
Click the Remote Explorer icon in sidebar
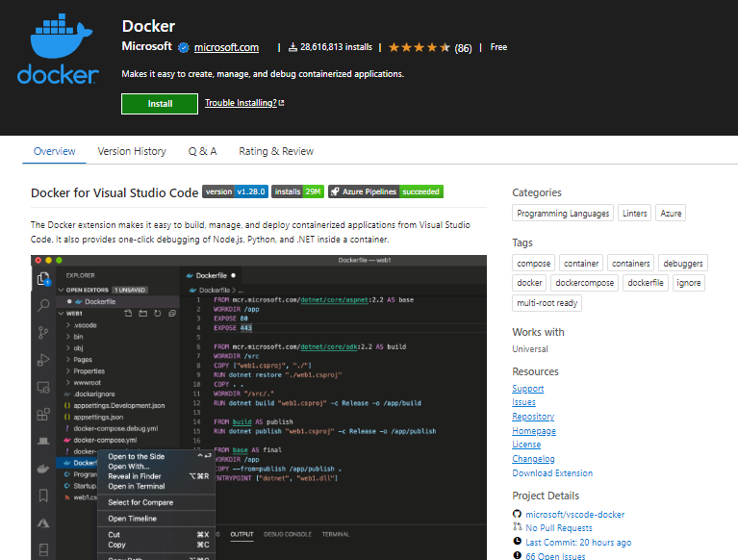(43, 388)
